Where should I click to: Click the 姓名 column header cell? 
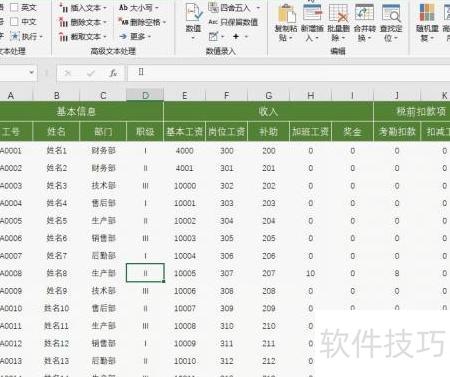(x=56, y=132)
